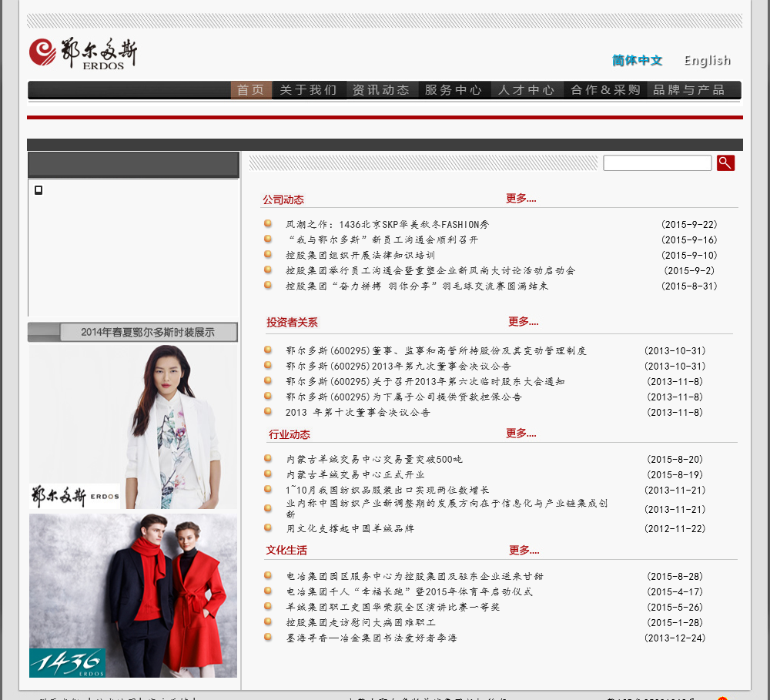The width and height of the screenshot is (770, 700).
Task: Click 更多 next to 公司动态
Action: [521, 199]
